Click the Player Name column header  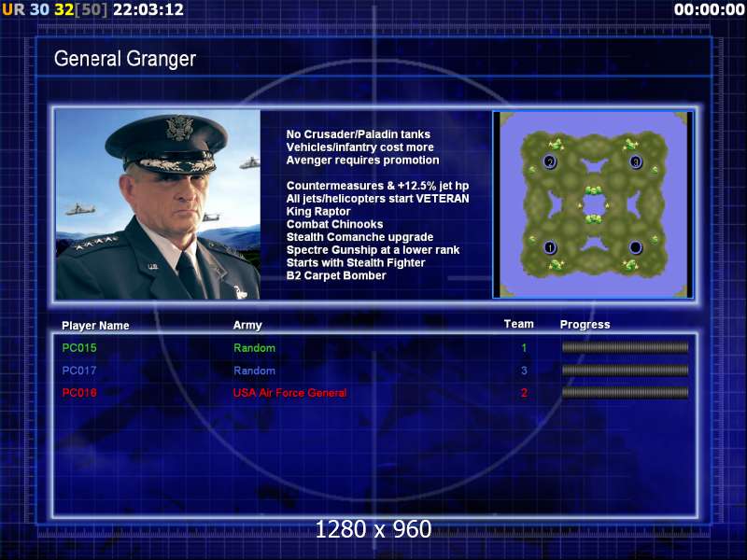(x=95, y=326)
